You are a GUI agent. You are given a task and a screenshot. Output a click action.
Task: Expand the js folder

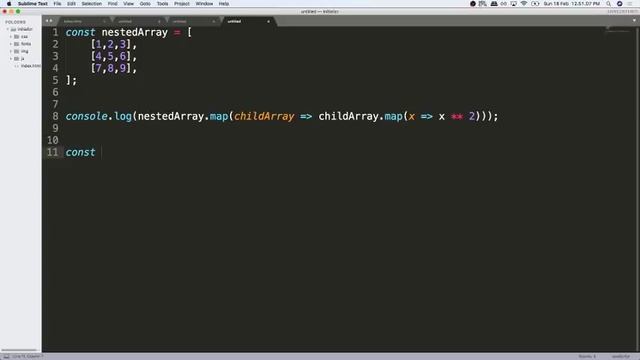pos(11,58)
